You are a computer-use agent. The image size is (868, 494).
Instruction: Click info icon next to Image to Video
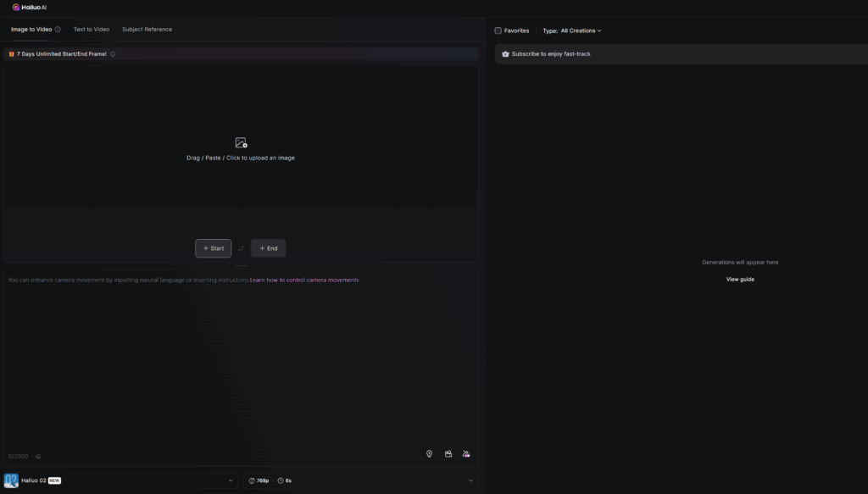[58, 30]
